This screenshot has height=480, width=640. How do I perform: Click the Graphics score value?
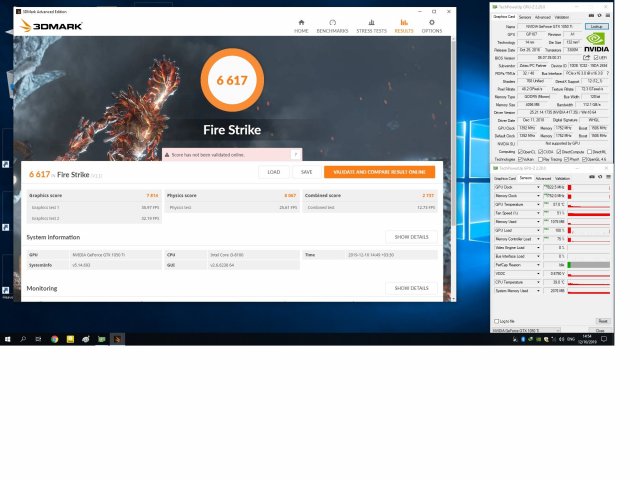click(x=152, y=196)
